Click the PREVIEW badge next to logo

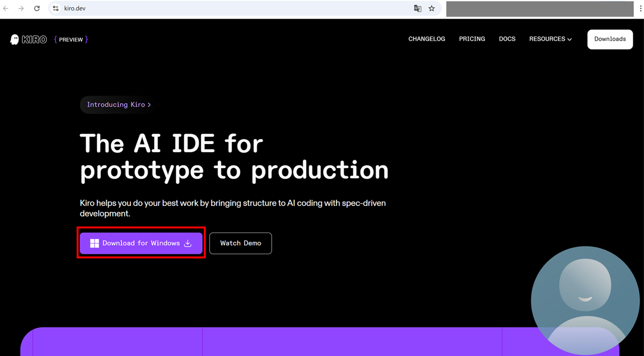click(71, 39)
